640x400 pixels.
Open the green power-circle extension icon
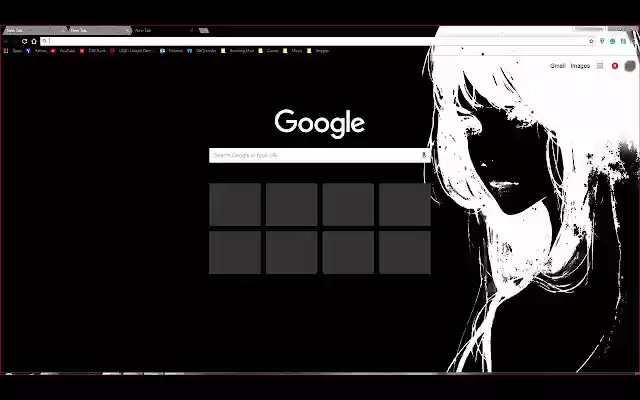pyautogui.click(x=613, y=41)
